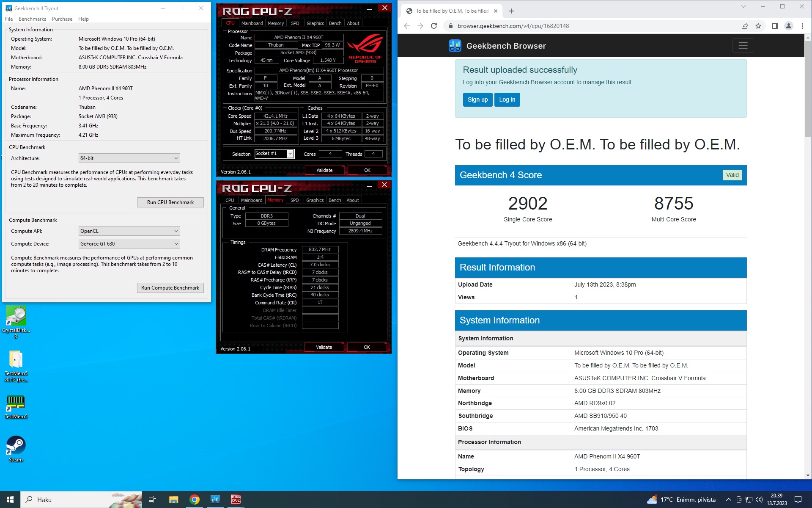This screenshot has width=812, height=508.
Task: Open Geekbench Purchase menu
Action: point(62,19)
